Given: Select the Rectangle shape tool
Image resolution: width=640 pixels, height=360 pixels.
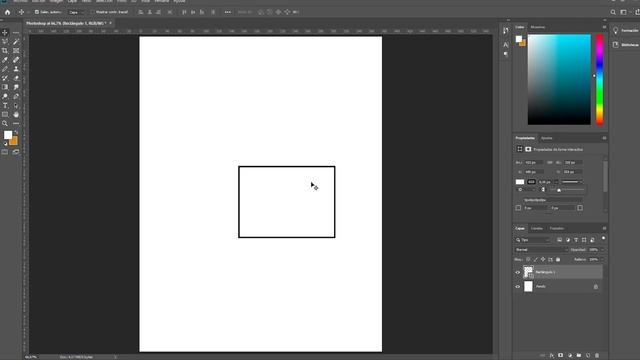Looking at the screenshot, I should point(5,115).
